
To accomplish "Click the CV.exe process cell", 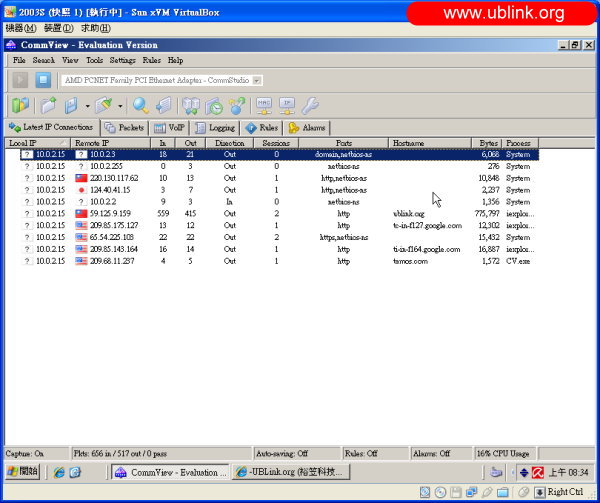I will tap(518, 261).
